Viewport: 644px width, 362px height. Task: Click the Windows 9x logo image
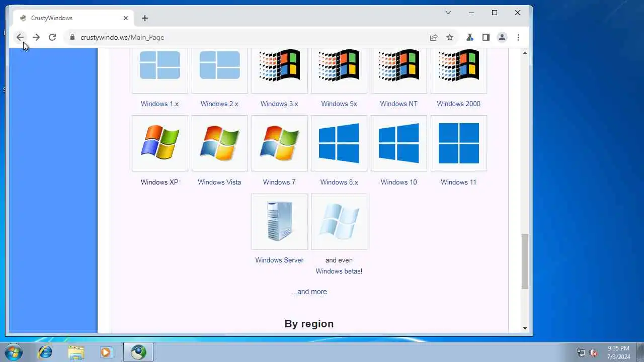pyautogui.click(x=339, y=65)
